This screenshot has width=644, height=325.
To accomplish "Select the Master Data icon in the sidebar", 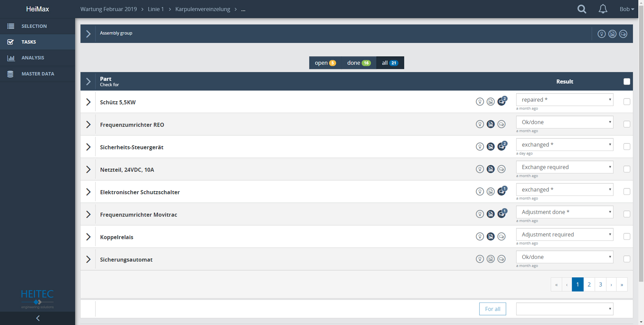I will coord(11,74).
